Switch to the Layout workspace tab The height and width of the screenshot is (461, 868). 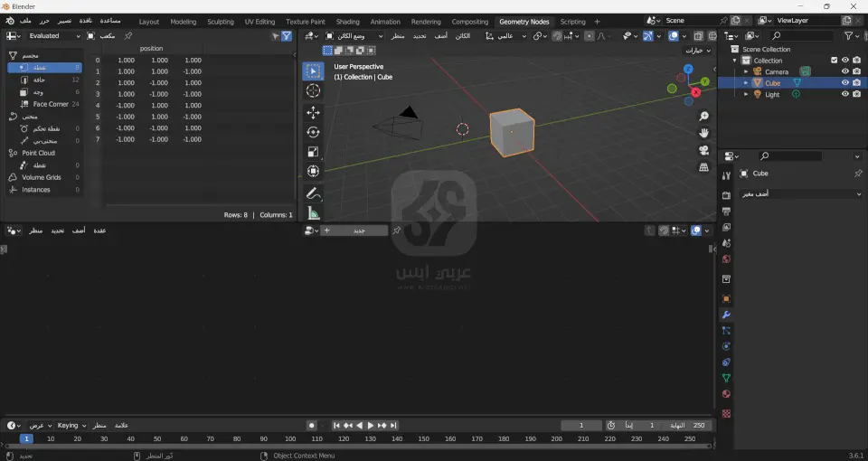pyautogui.click(x=149, y=22)
